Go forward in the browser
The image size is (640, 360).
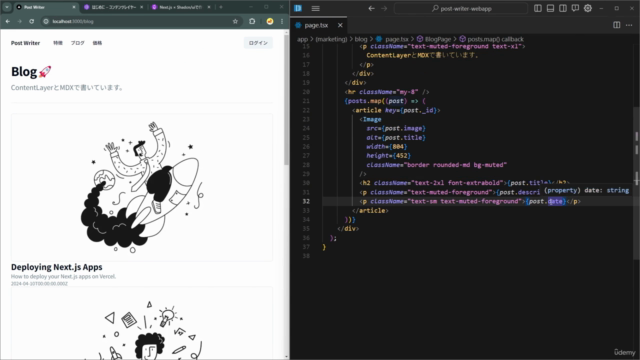coord(20,21)
